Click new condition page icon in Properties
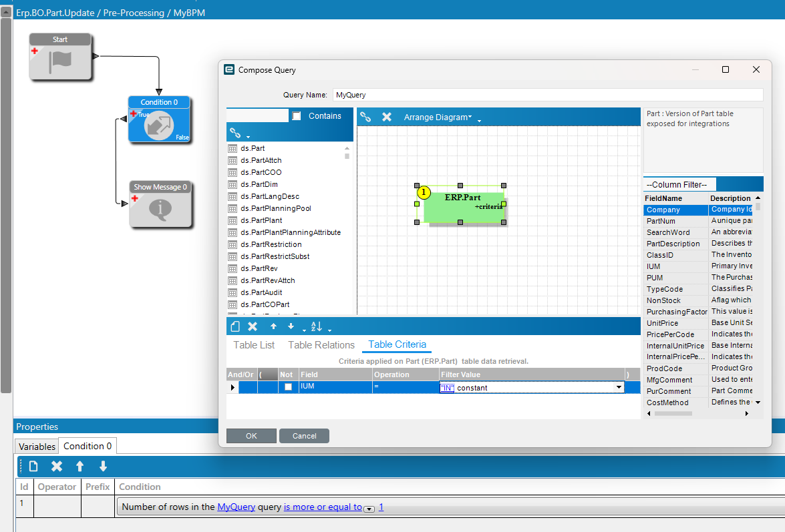The image size is (785, 532). point(33,466)
